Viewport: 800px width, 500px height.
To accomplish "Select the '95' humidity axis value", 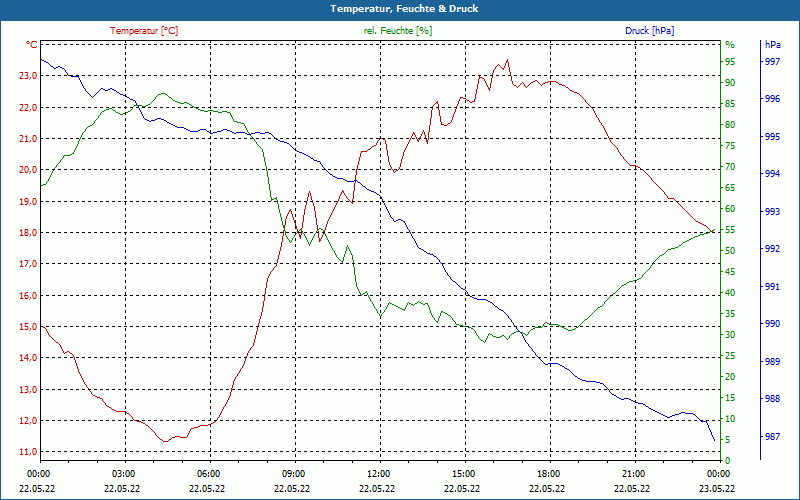I will click(x=730, y=62).
